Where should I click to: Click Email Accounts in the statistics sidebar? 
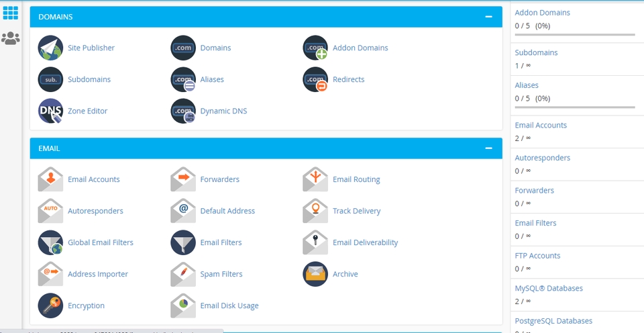(x=541, y=125)
